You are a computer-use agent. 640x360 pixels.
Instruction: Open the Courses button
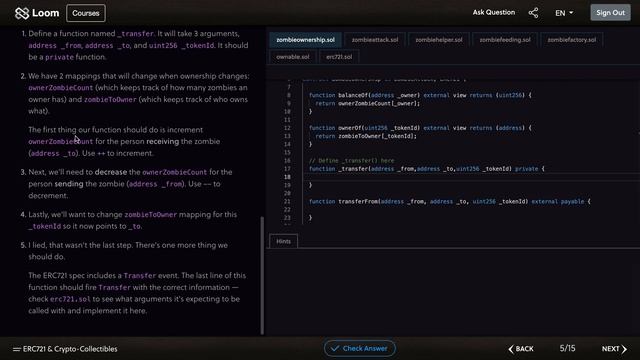86,13
